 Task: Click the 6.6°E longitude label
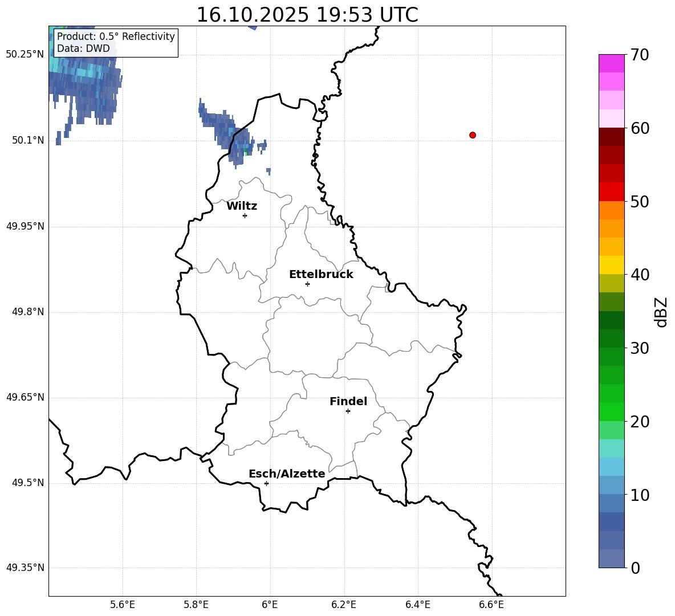[491, 605]
